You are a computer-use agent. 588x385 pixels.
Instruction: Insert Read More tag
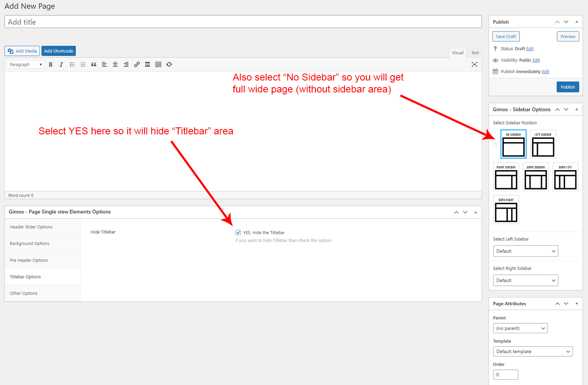(147, 65)
